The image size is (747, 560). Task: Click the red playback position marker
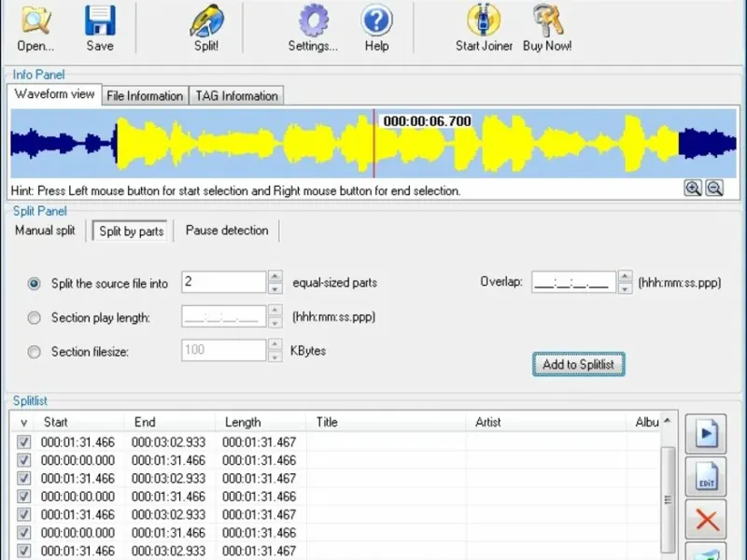coord(374,144)
